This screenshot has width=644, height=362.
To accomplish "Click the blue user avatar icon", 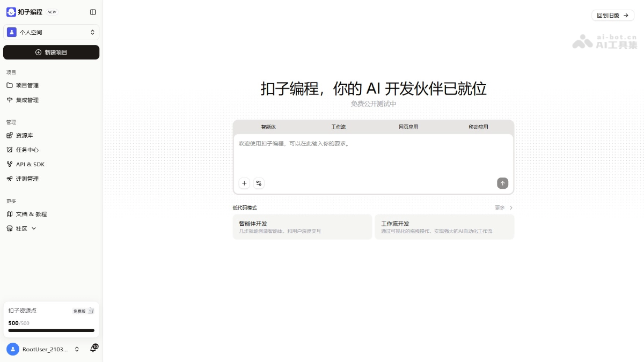I will (x=12, y=349).
